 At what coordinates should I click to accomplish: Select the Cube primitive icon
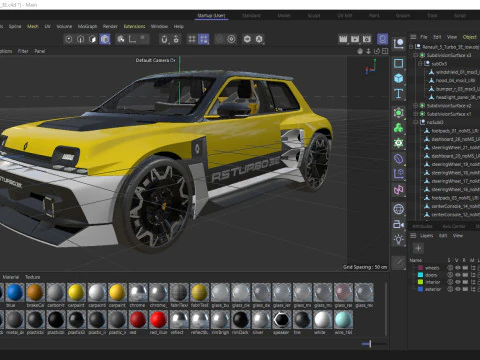pyautogui.click(x=398, y=78)
